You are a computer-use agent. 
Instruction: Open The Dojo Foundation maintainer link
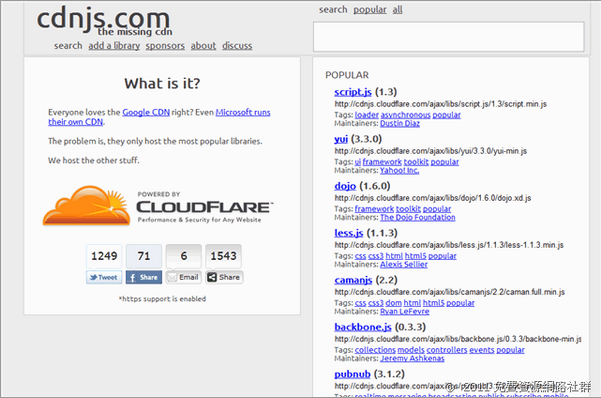click(x=418, y=217)
